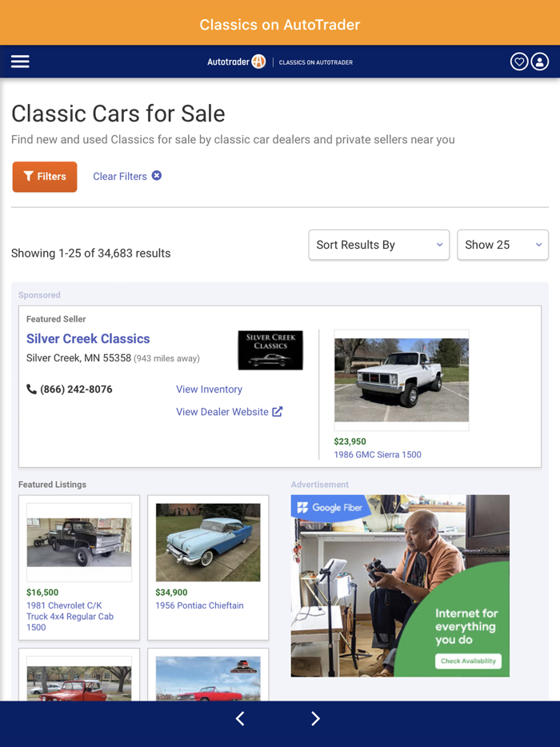This screenshot has width=560, height=747.
Task: Open the Sort Results By dropdown
Action: coord(378,245)
